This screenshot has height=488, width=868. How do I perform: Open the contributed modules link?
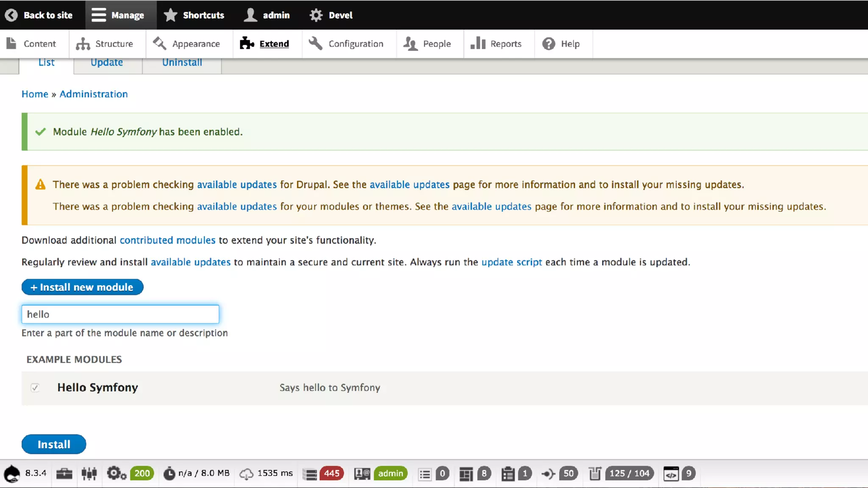167,240
